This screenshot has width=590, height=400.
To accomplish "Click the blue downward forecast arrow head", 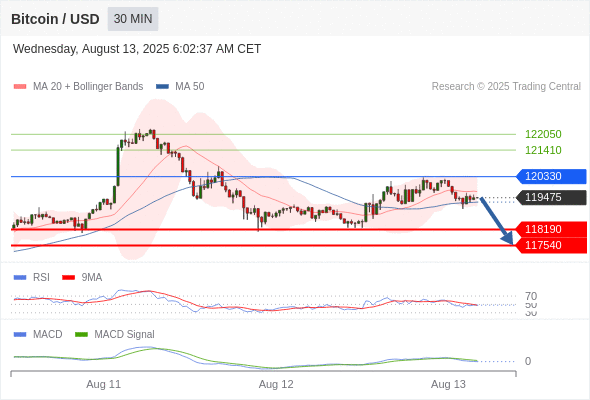I will tap(508, 238).
